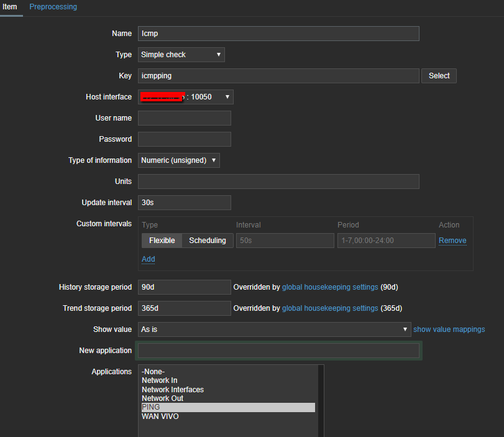Click the Key field containing icmpping

tap(278, 76)
